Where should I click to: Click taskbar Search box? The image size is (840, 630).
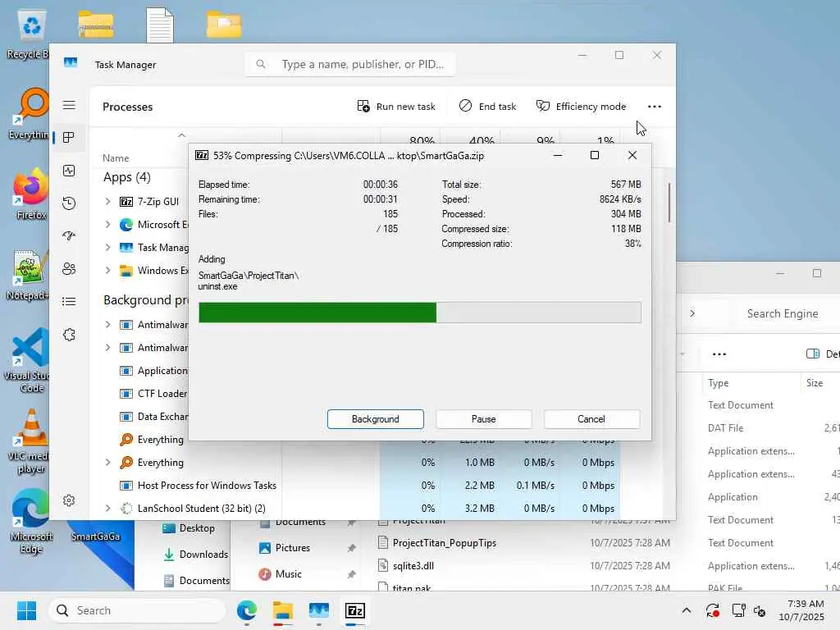coord(137,610)
